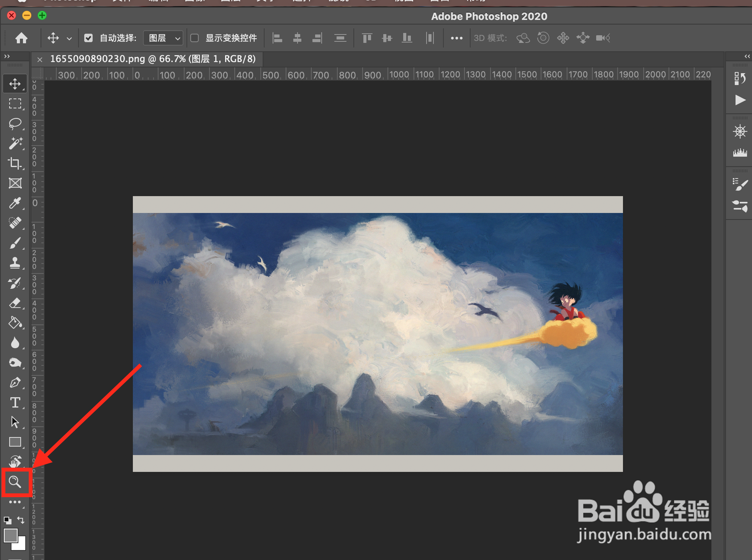
Task: Close the 1655090890230.png document tab
Action: (40, 59)
